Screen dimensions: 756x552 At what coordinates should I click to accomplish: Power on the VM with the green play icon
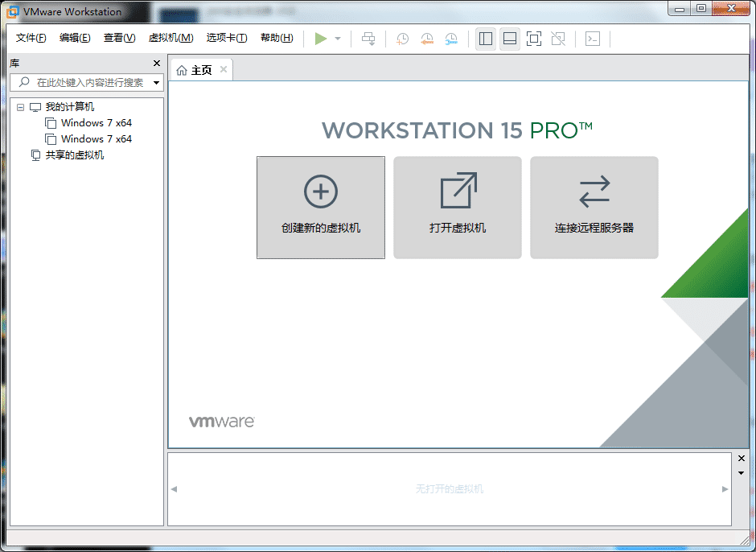tap(321, 39)
